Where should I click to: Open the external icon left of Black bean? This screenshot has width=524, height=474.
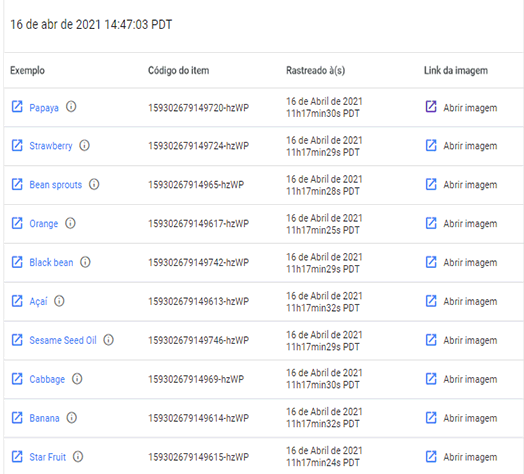tap(17, 262)
